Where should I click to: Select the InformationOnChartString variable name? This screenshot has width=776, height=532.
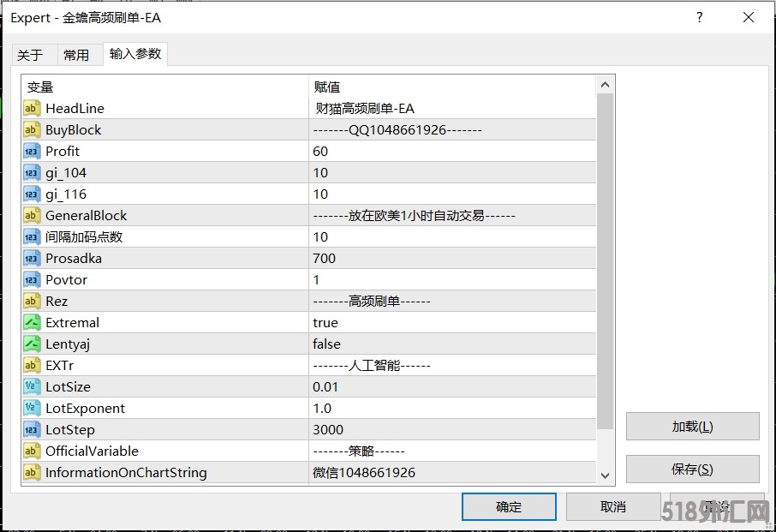126,473
